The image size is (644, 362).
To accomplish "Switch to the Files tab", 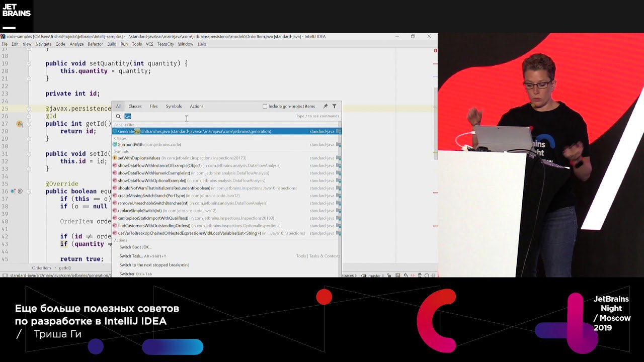I will [x=153, y=106].
